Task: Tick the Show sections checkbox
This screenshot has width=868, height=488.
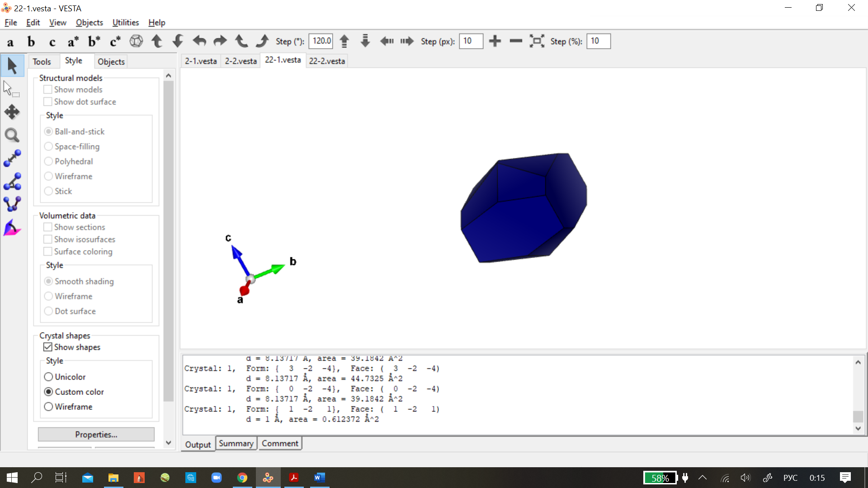Action: click(x=47, y=227)
